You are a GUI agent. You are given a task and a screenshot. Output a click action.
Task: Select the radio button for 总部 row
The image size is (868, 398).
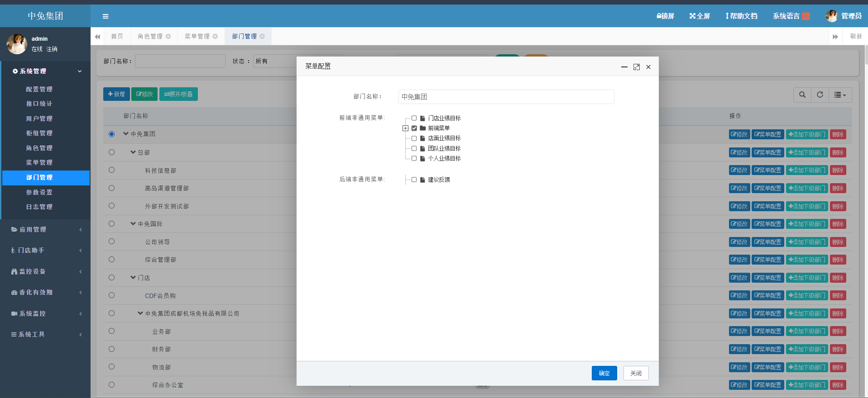pyautogui.click(x=111, y=152)
